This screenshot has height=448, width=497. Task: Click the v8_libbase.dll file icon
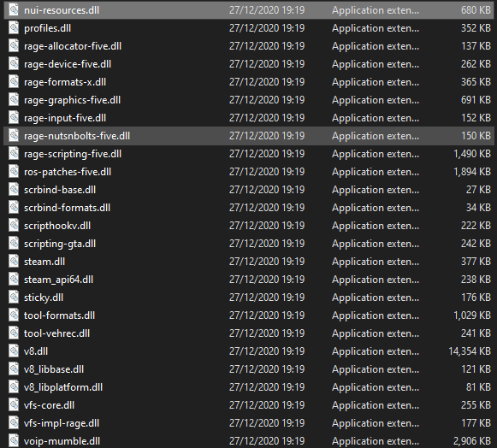pyautogui.click(x=14, y=369)
